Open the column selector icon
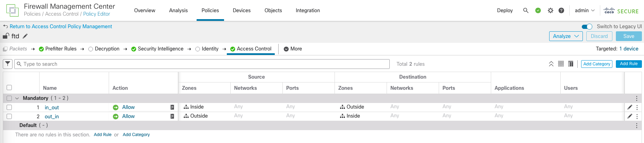The width and height of the screenshot is (644, 143). [x=570, y=64]
